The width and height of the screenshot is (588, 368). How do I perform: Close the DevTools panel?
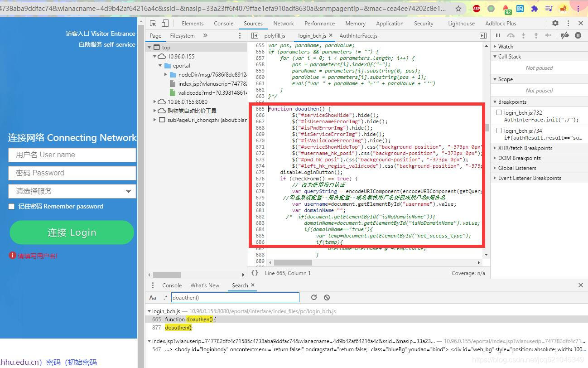[x=581, y=23]
